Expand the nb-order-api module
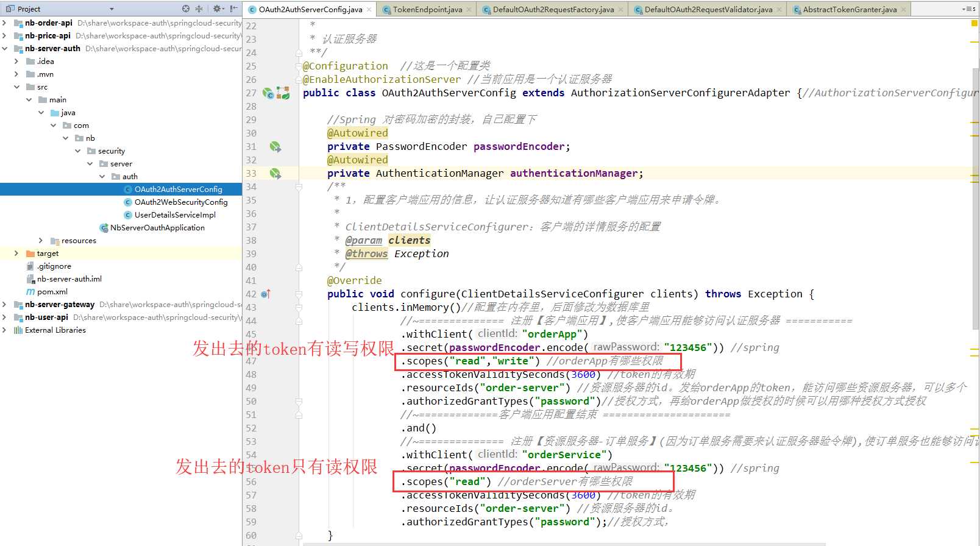 tap(5, 23)
